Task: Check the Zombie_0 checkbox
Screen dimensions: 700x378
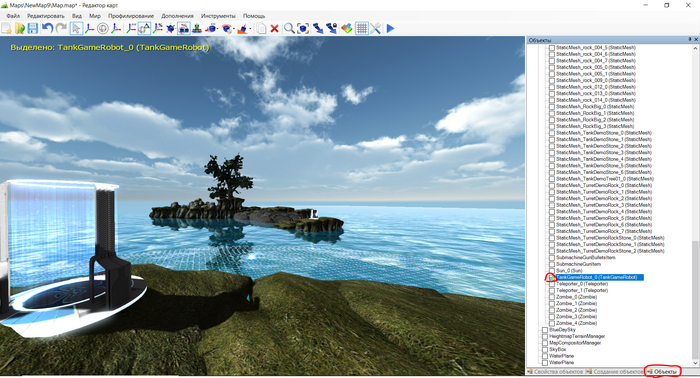Action: click(552, 297)
